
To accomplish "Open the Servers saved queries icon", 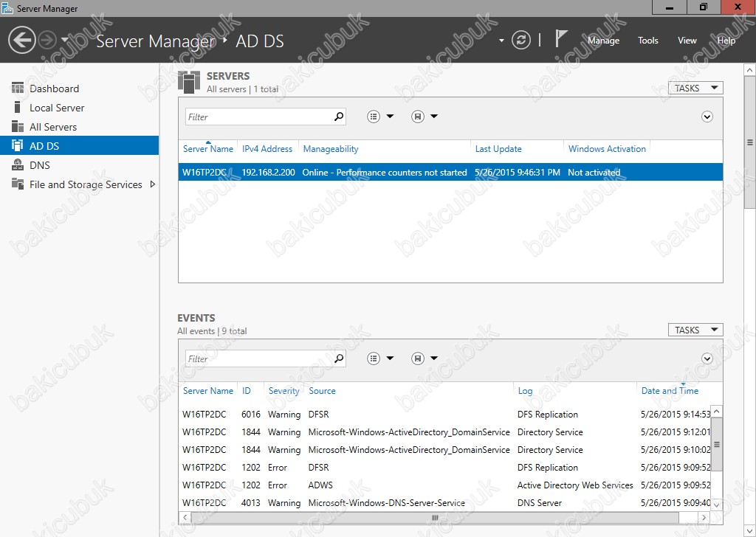I will (x=418, y=117).
